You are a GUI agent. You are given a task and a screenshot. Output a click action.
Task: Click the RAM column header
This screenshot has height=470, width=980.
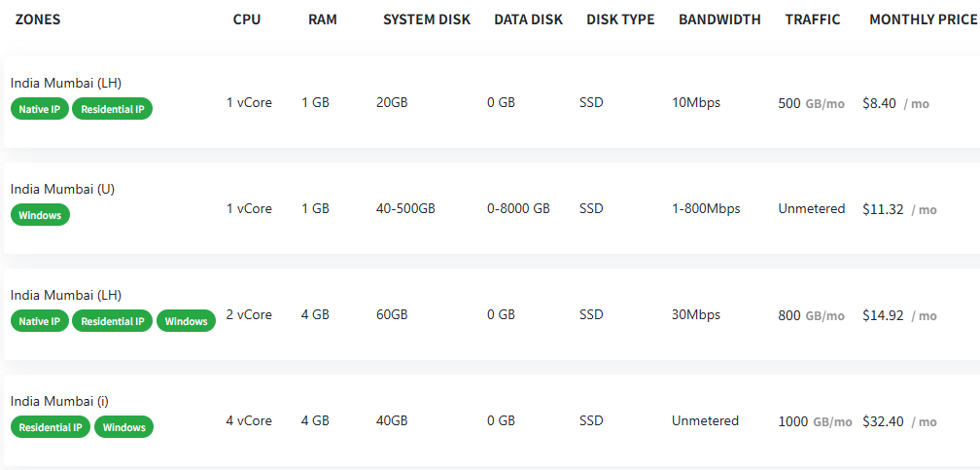pyautogui.click(x=322, y=19)
